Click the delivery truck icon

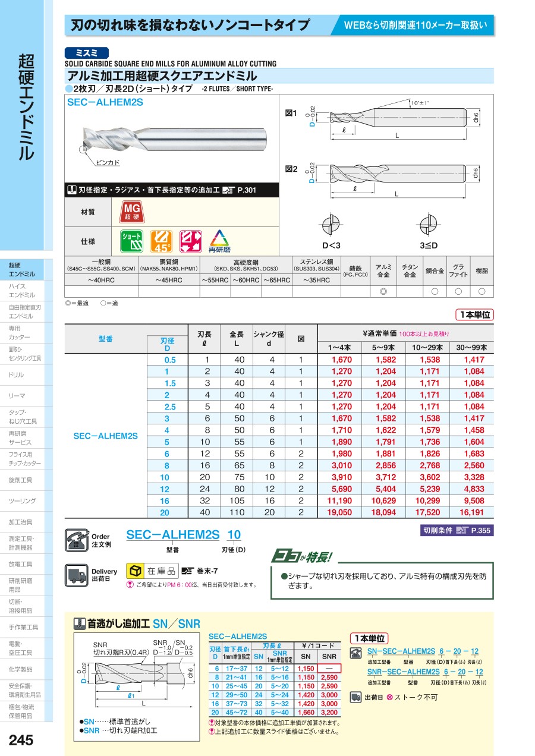click(x=76, y=575)
